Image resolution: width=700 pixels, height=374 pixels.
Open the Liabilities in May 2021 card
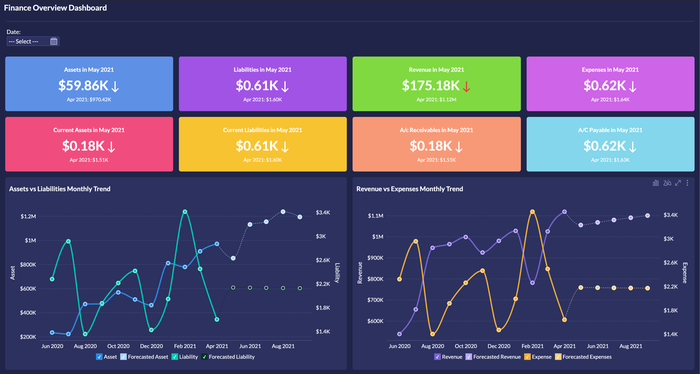(x=262, y=83)
